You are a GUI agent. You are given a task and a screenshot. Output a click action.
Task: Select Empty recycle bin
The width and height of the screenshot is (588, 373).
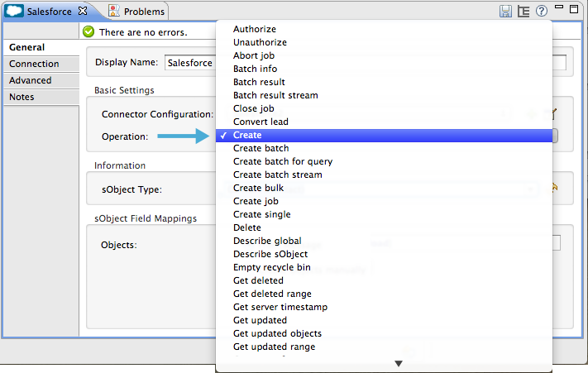point(384,267)
